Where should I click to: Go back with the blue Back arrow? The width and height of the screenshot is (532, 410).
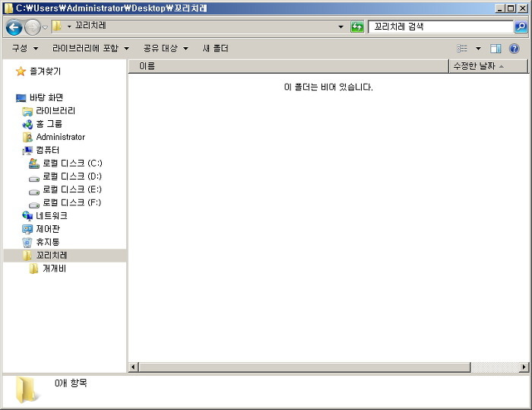click(14, 27)
